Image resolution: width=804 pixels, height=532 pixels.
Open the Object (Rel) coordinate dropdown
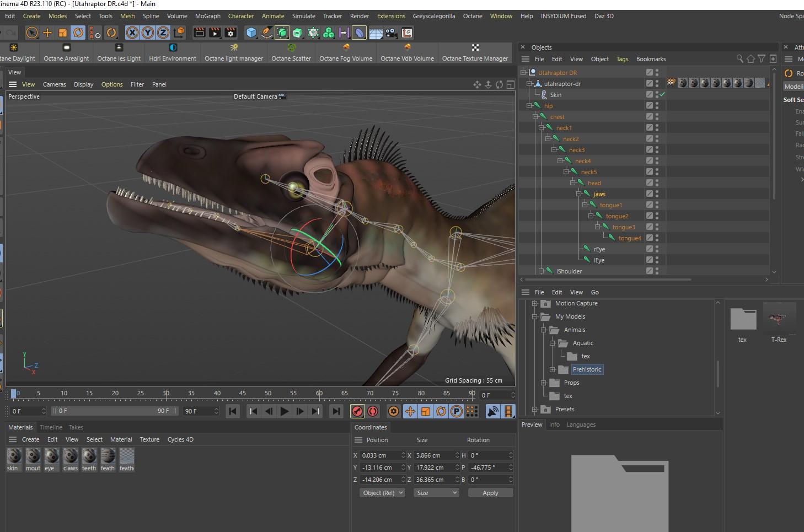point(383,493)
